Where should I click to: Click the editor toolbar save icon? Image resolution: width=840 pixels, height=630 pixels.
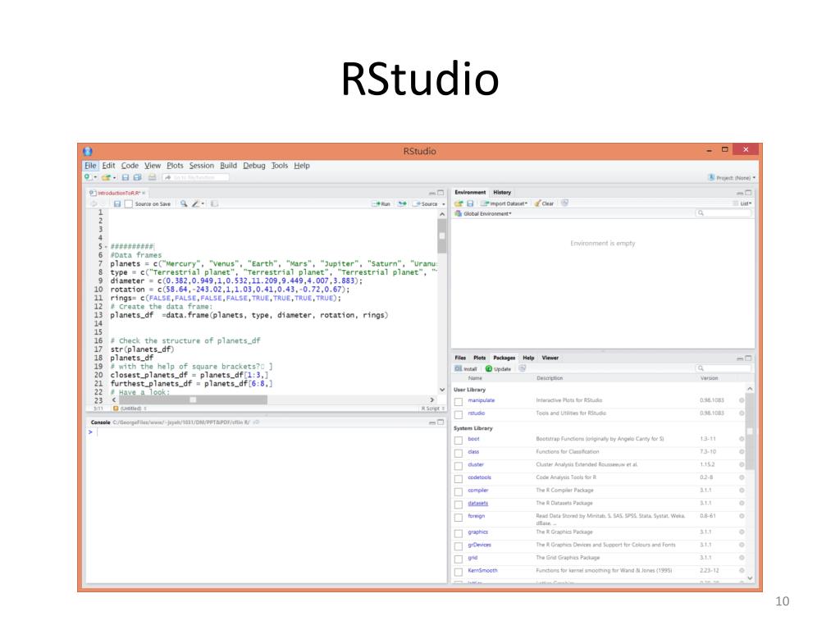point(117,204)
